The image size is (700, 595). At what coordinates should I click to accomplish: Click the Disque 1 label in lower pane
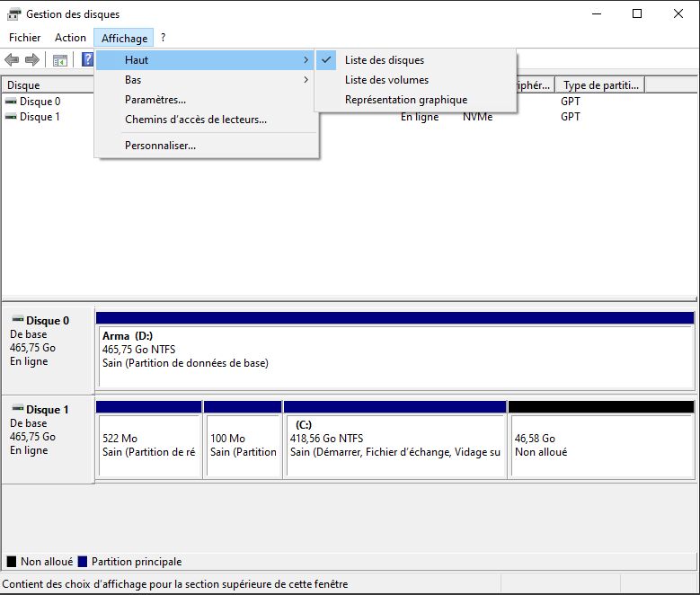pyautogui.click(x=48, y=409)
